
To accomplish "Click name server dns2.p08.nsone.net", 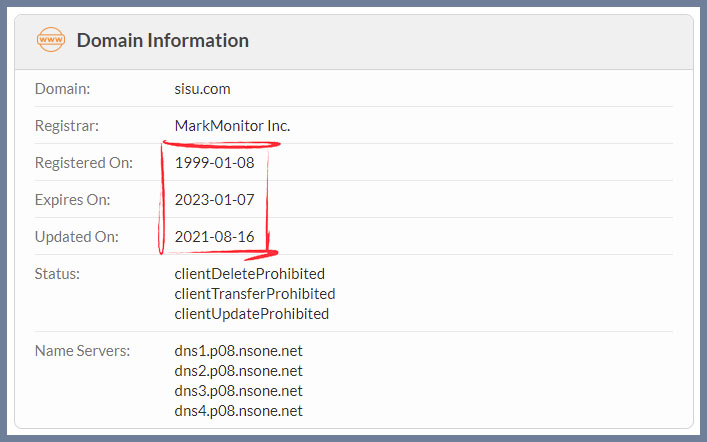I will pos(238,371).
